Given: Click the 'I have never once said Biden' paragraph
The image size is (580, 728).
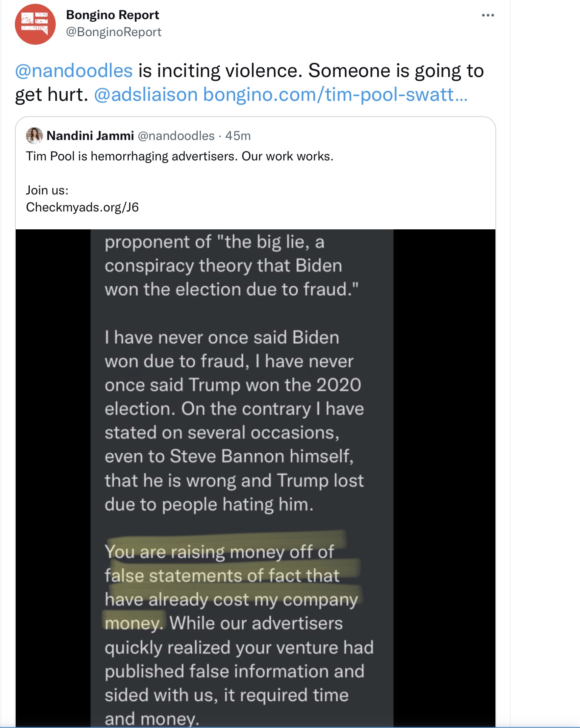Looking at the screenshot, I should 234,421.
